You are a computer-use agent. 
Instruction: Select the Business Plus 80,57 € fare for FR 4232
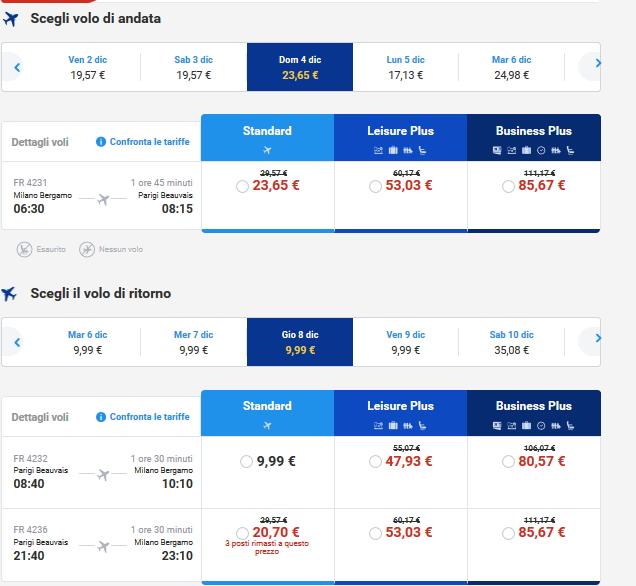[x=508, y=462]
